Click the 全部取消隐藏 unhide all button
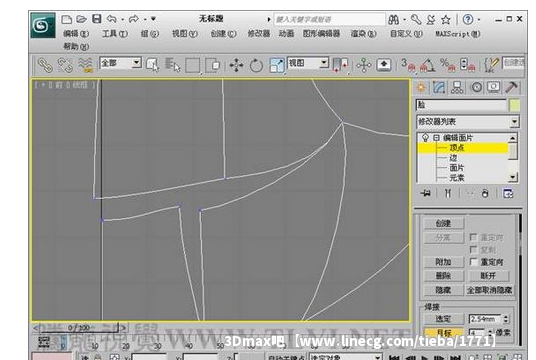Viewport: 536px width, 360px height. [x=490, y=290]
